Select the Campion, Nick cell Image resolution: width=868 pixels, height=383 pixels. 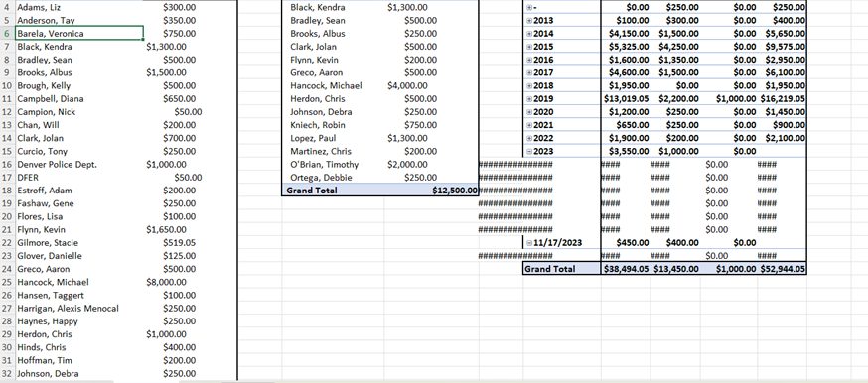pos(79,112)
